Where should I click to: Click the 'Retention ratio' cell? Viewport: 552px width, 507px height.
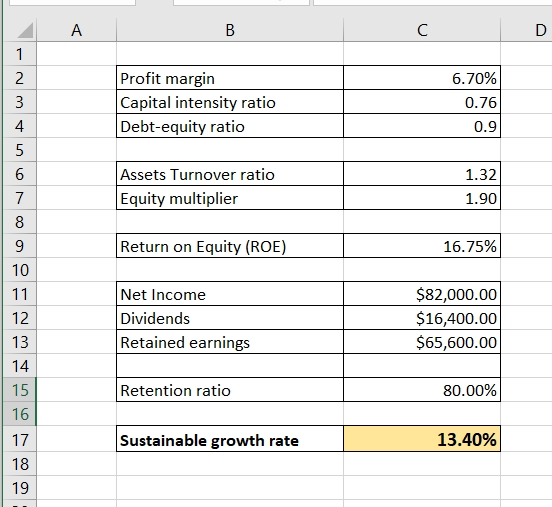(230, 389)
